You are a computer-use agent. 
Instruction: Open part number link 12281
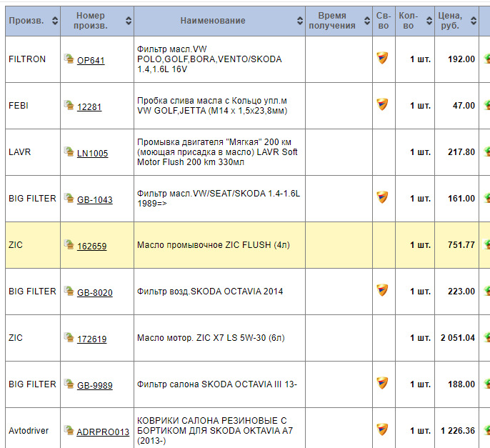click(89, 107)
